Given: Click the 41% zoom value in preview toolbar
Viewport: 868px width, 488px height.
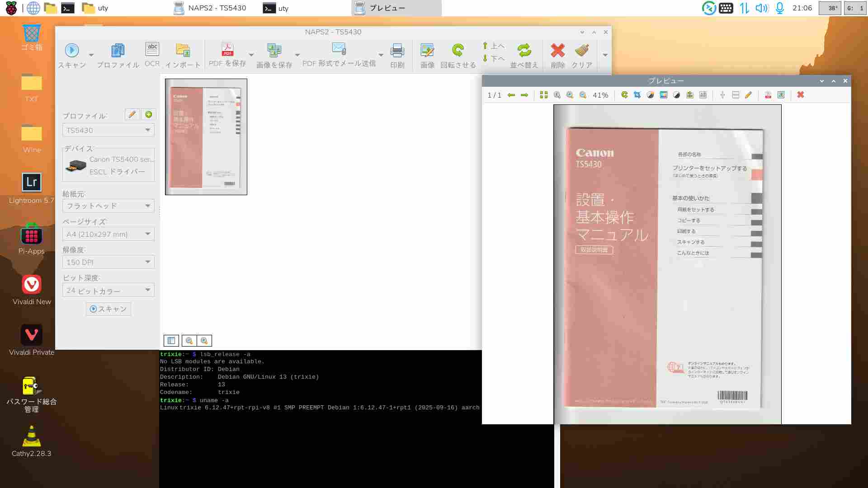Looking at the screenshot, I should 600,95.
